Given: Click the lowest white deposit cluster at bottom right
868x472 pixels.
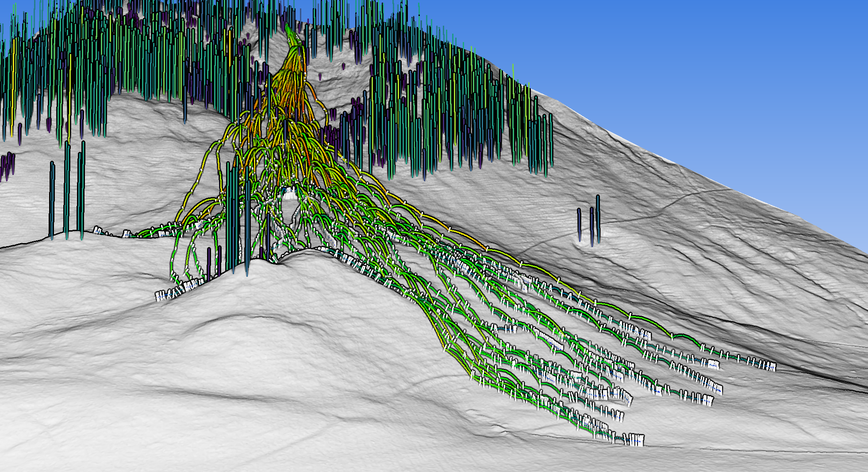Looking at the screenshot, I should 634,440.
